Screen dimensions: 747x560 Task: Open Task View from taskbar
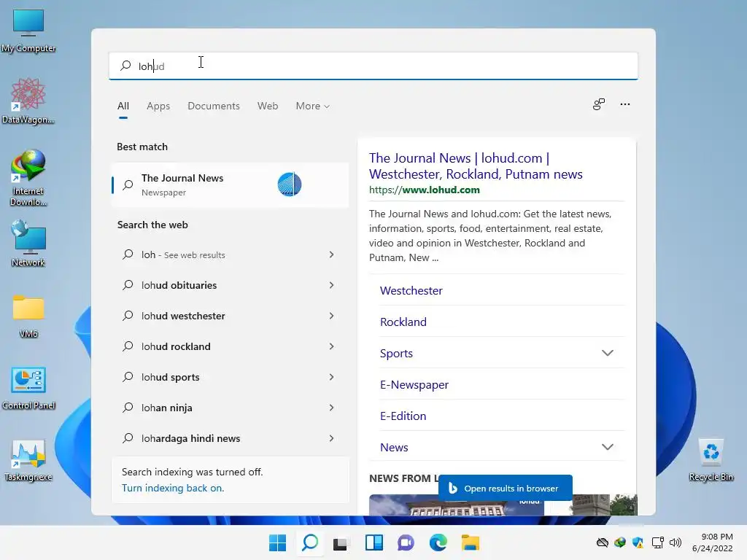(341, 542)
